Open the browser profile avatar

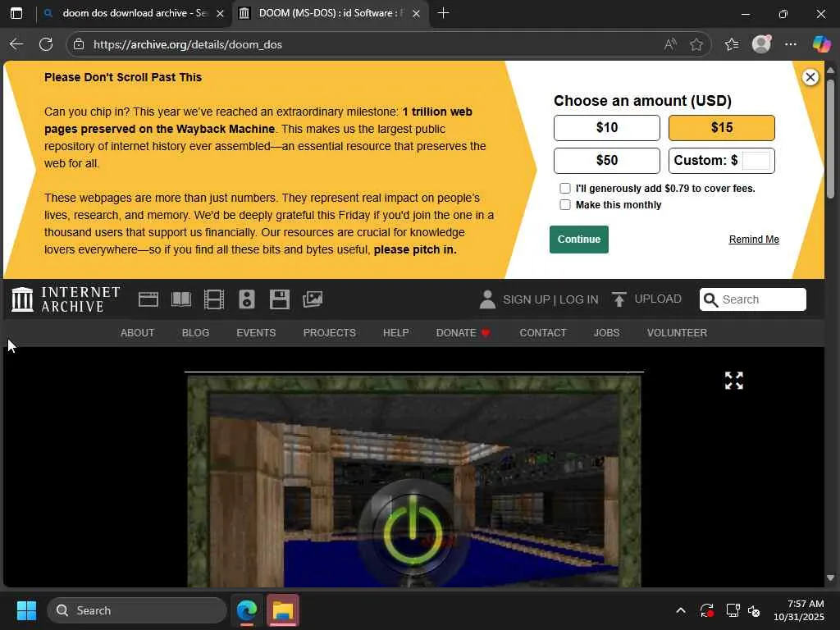coord(761,44)
